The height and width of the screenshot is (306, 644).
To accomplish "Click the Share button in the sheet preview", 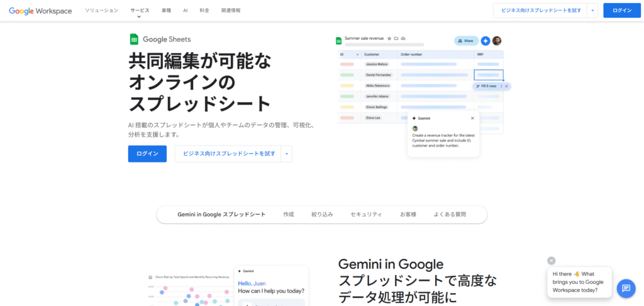I will (466, 41).
